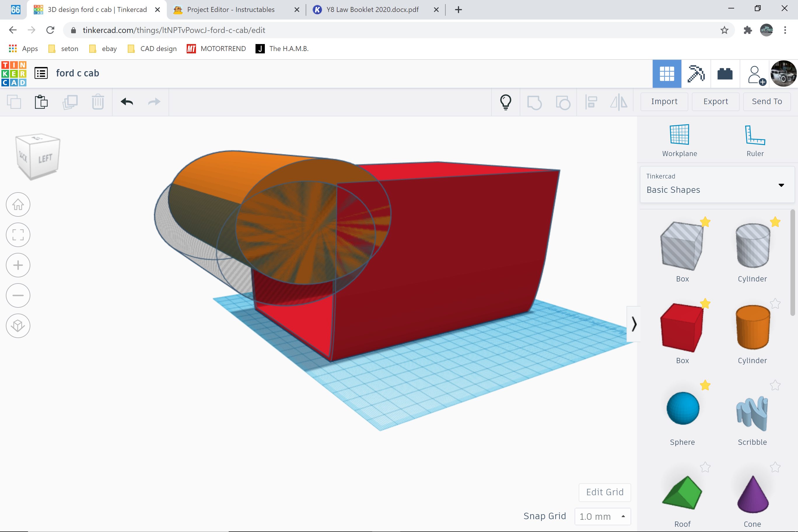
Task: Select the Group objects tool
Action: 534,101
